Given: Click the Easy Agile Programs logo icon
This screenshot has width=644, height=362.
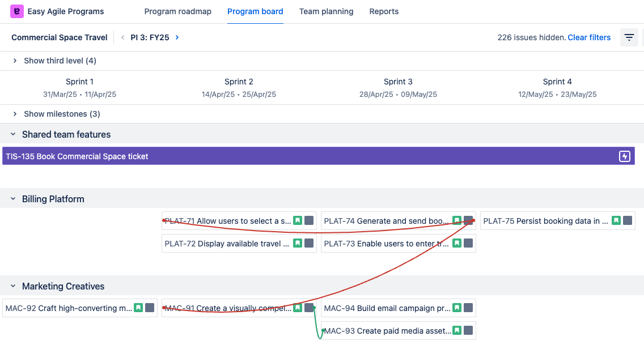Looking at the screenshot, I should (17, 11).
